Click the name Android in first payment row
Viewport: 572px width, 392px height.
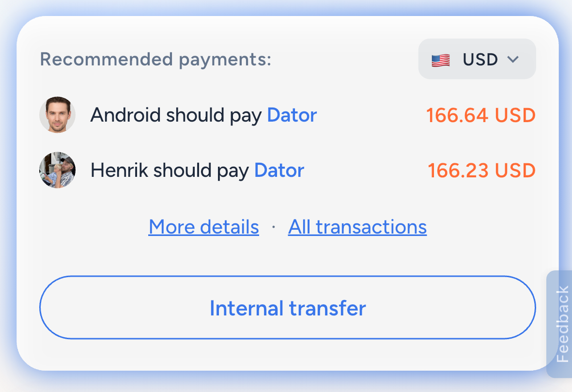point(125,115)
